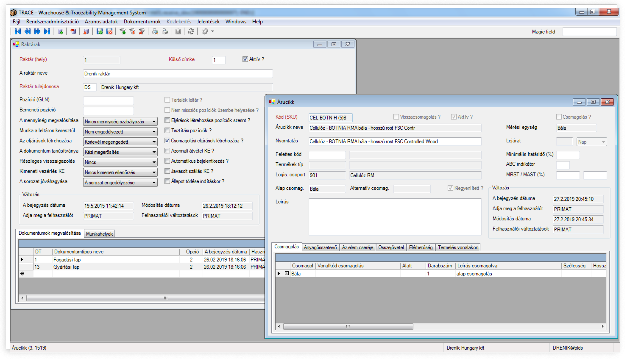This screenshot has height=364, width=630.
Task: Click the 'Dokumentumtípus neve' column header
Action: click(116, 251)
